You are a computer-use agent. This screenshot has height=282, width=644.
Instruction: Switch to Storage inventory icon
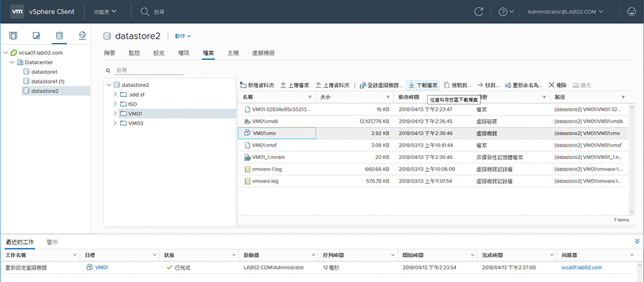[59, 35]
